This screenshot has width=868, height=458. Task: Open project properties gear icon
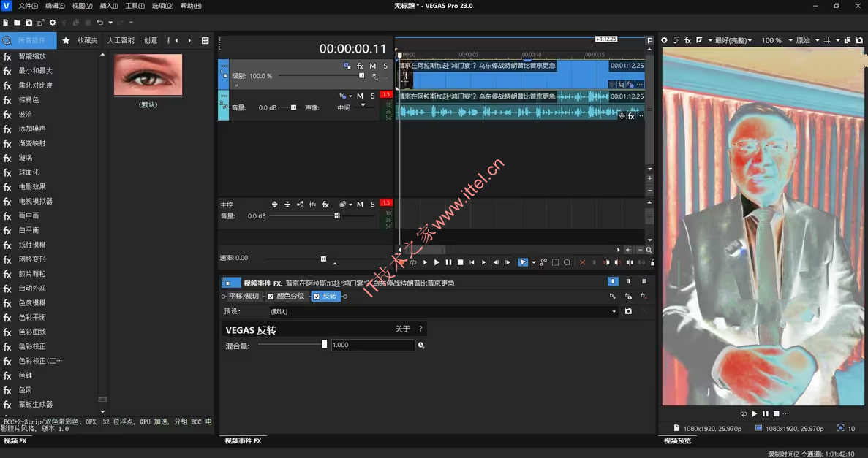pyautogui.click(x=53, y=23)
